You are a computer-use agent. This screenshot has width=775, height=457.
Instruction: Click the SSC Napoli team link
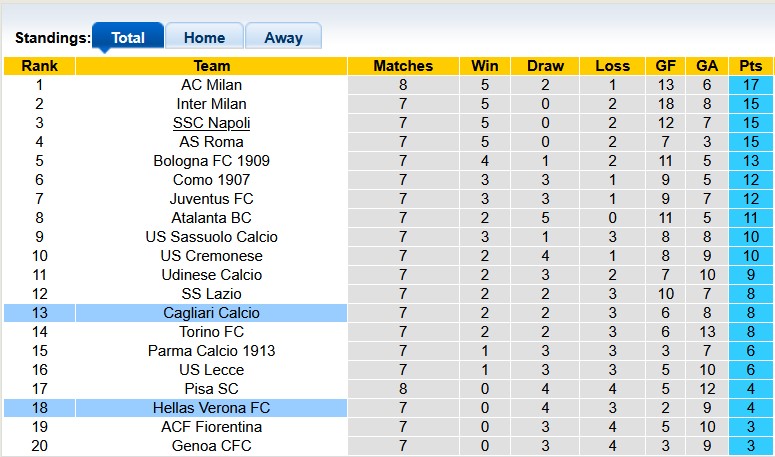tap(211, 123)
